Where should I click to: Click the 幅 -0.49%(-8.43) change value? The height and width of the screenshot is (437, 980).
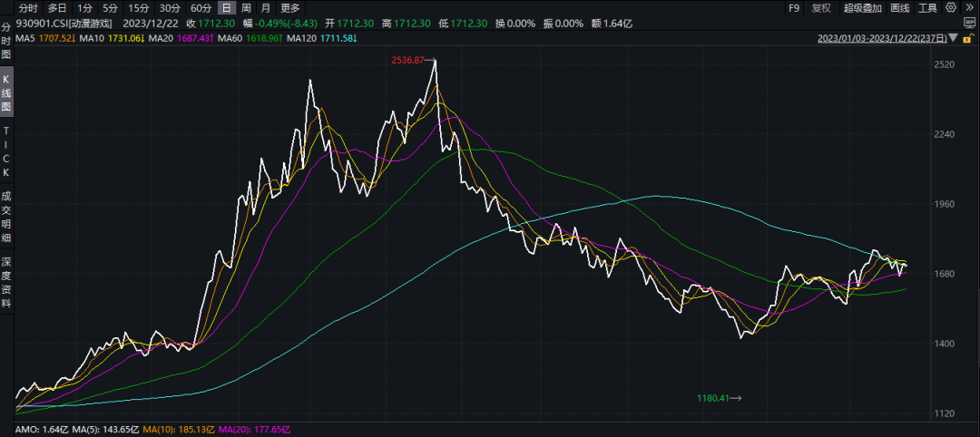coord(280,24)
